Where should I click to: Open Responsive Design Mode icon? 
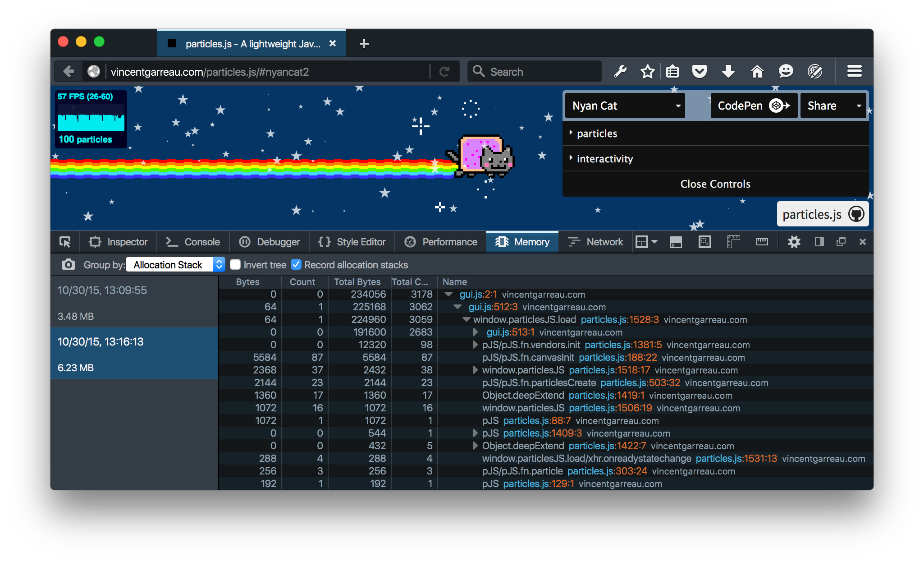(x=705, y=242)
